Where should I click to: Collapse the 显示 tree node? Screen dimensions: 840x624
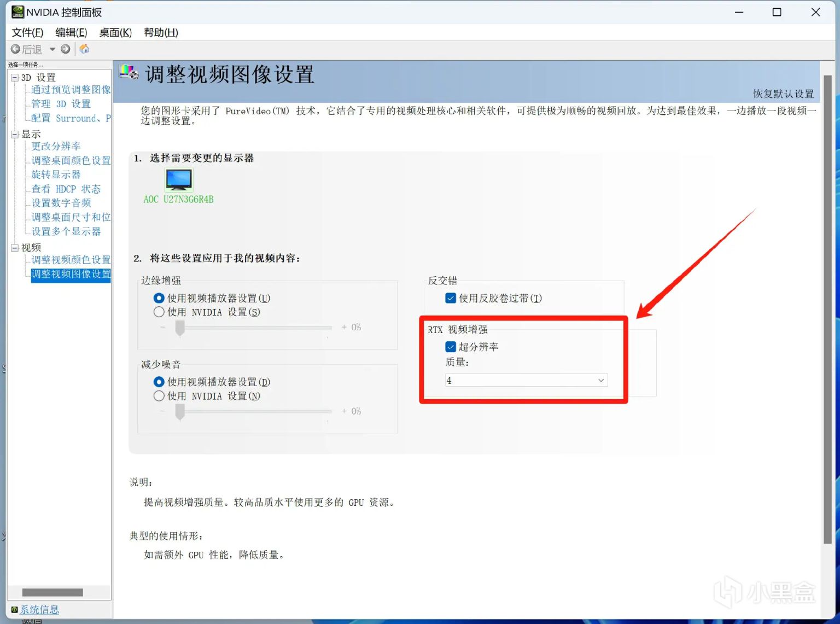pyautogui.click(x=15, y=135)
